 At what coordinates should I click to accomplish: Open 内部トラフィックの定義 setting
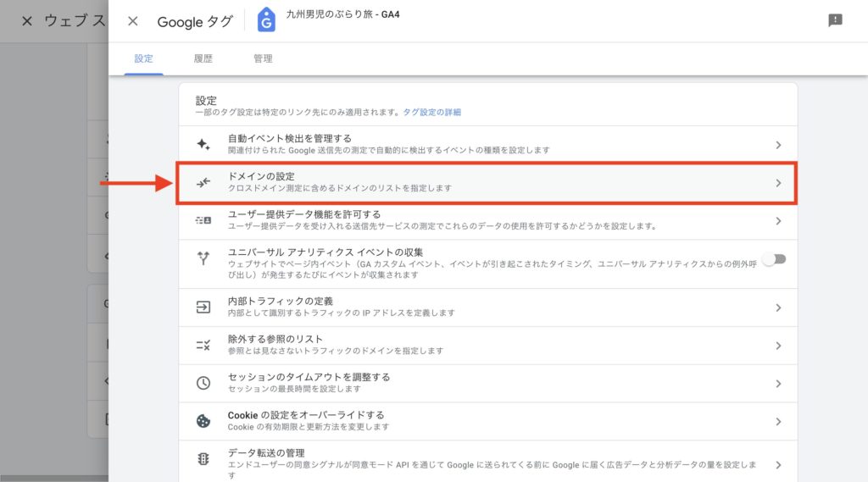pos(487,307)
